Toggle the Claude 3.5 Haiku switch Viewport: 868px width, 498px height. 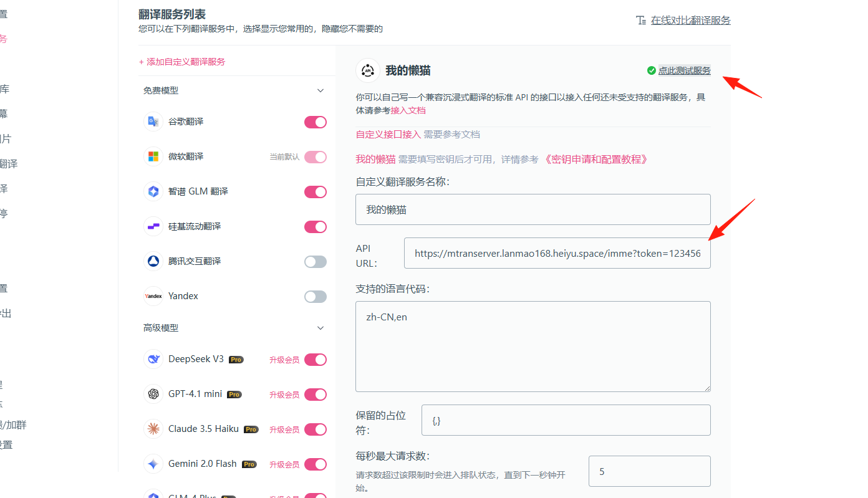click(316, 429)
